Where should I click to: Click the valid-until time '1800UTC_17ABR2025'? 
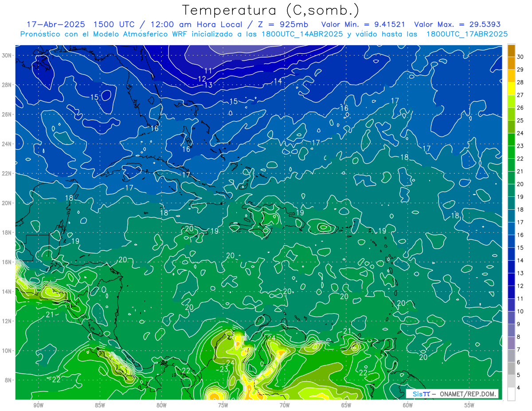tap(467, 34)
